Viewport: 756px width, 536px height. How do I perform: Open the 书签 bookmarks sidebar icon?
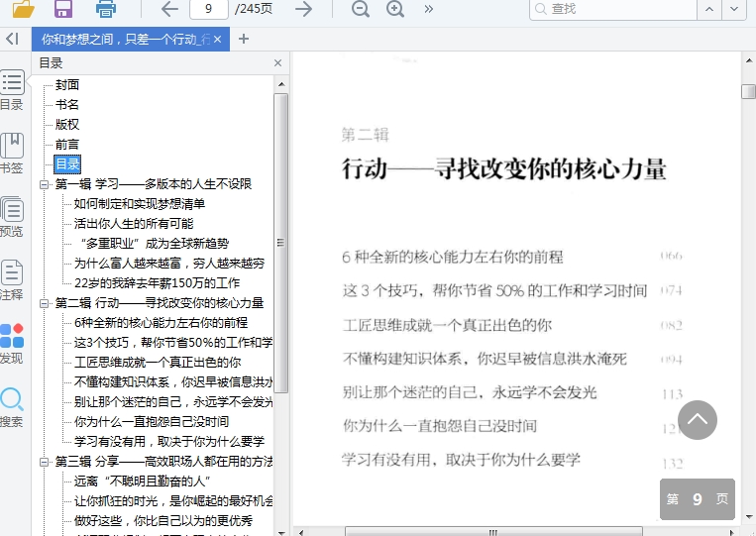coord(12,153)
